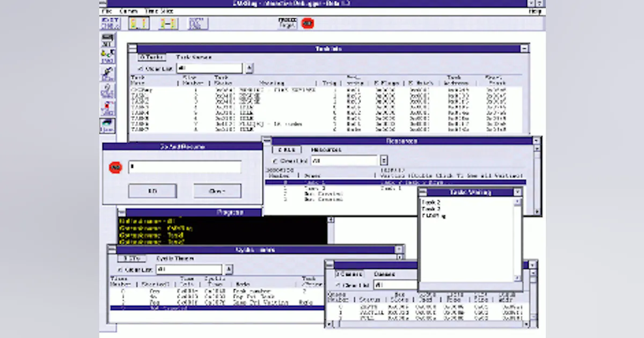Open the All dropdown in Cyclic Timers window
This screenshot has width=644, height=338.
coord(229,269)
